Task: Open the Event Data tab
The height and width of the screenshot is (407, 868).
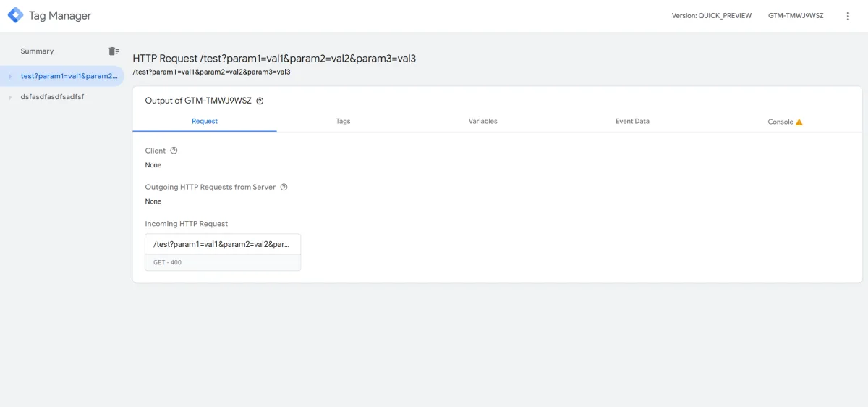Action: pyautogui.click(x=632, y=121)
